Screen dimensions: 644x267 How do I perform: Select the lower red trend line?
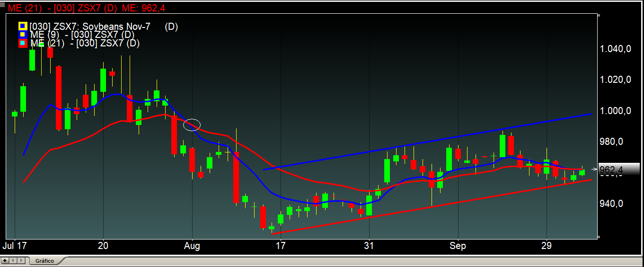[x=432, y=206]
